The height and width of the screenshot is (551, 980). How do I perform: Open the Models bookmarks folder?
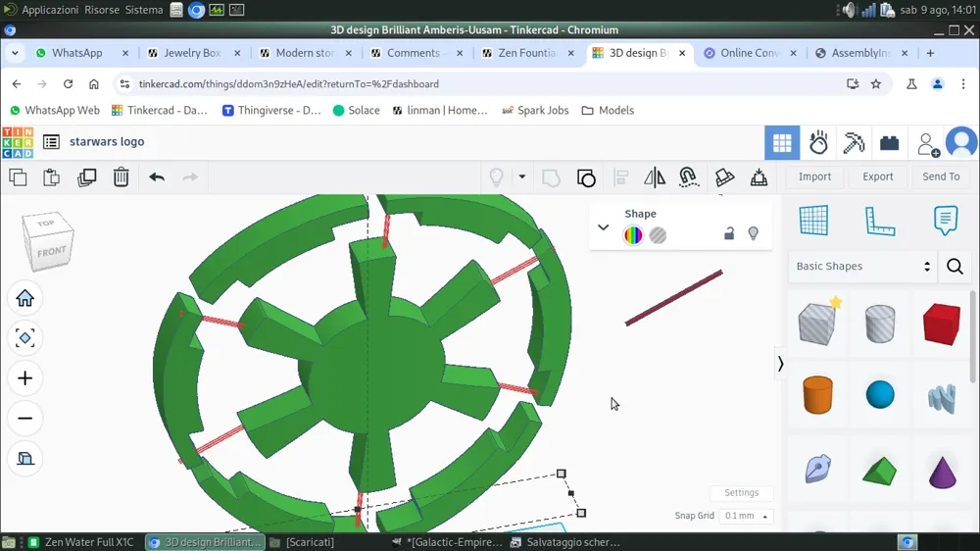point(608,110)
